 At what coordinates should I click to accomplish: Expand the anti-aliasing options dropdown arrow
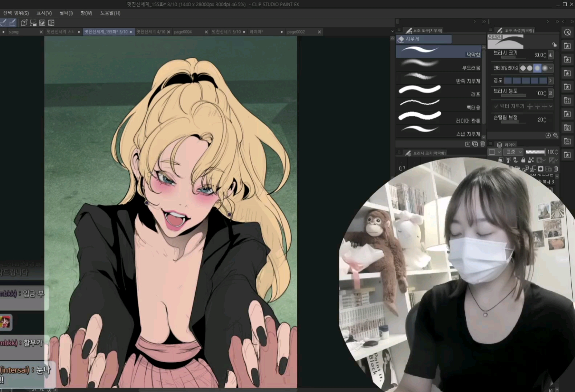point(551,68)
